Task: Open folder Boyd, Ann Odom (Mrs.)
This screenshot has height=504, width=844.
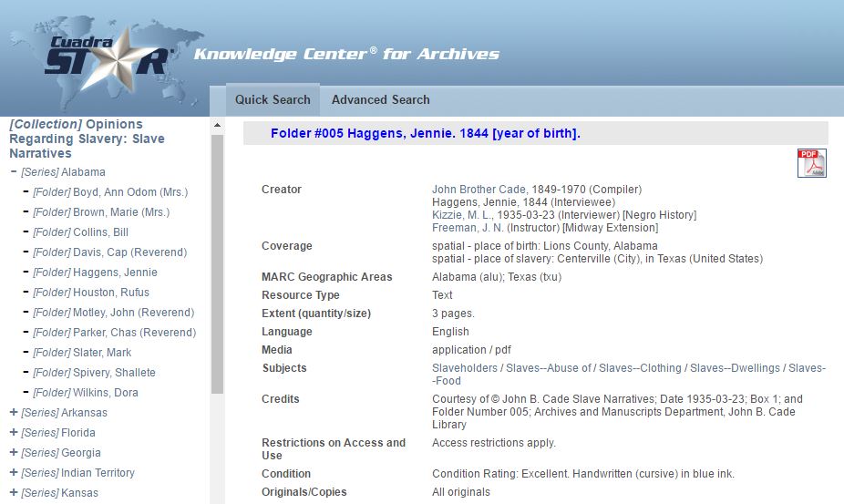Action: point(110,192)
